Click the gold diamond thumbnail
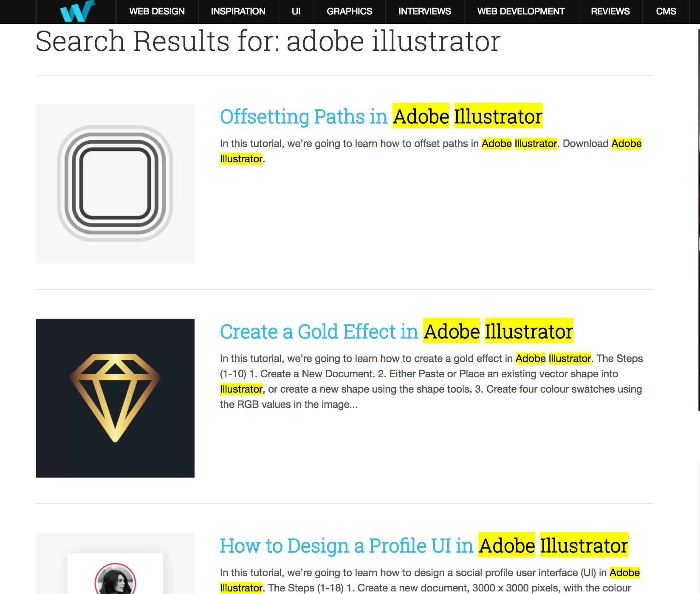The width and height of the screenshot is (700, 594). [115, 398]
